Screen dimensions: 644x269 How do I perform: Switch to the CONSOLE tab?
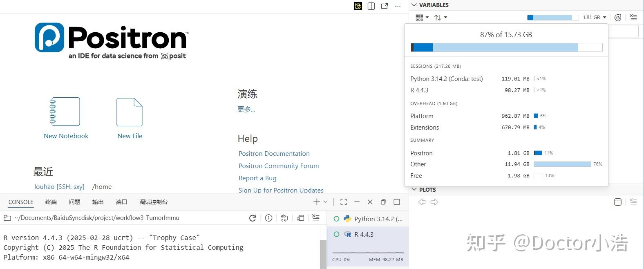21,202
